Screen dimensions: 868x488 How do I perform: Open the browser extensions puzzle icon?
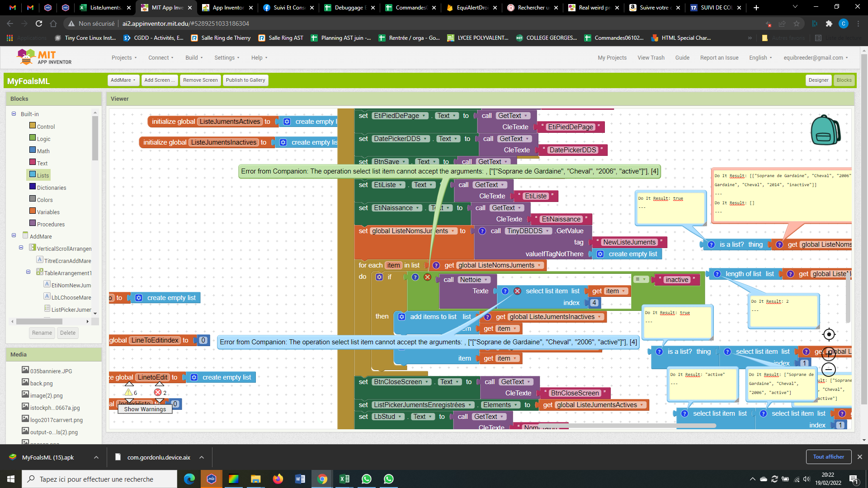click(829, 23)
